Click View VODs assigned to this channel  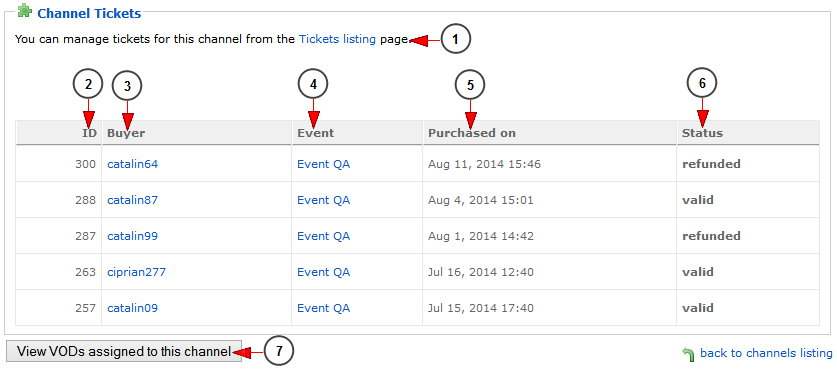pyautogui.click(x=124, y=351)
